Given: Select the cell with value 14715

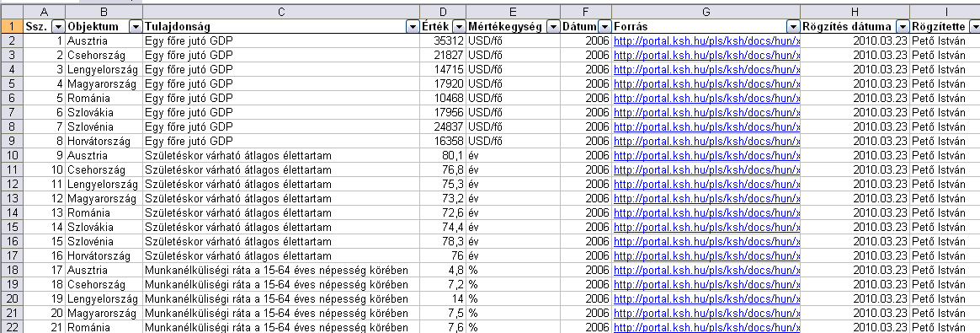Looking at the screenshot, I should (x=443, y=69).
